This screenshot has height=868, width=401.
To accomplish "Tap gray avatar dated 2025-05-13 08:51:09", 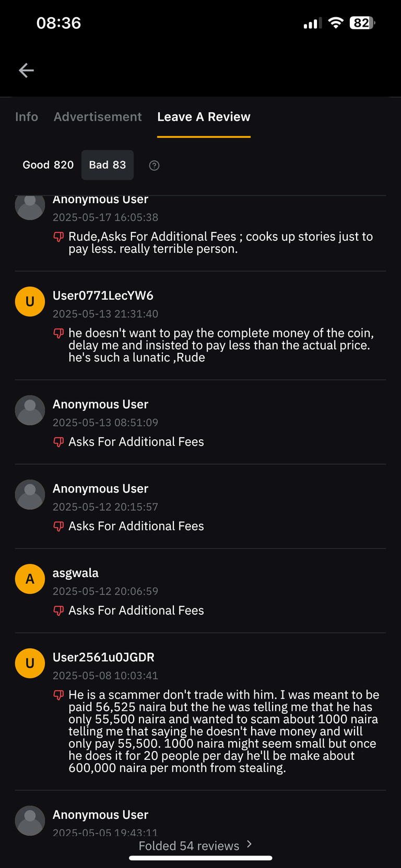I will pos(30,410).
